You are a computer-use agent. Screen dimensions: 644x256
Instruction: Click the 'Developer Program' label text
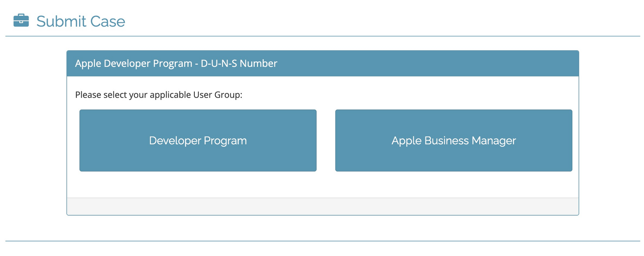click(198, 141)
